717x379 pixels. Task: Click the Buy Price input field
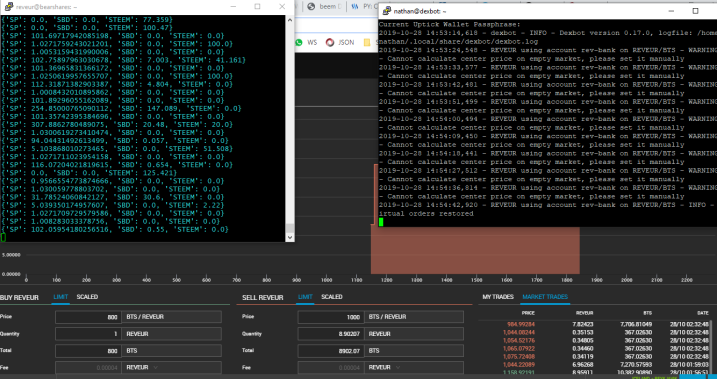click(x=88, y=317)
